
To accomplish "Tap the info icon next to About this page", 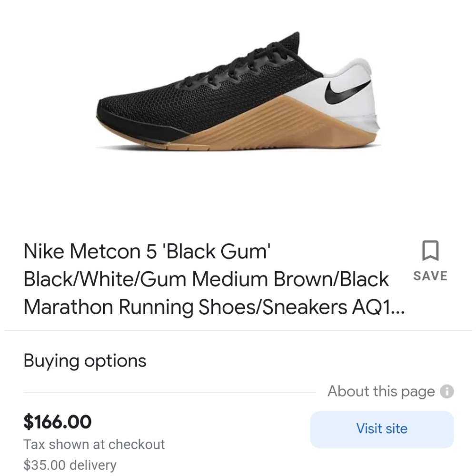I will tap(446, 391).
